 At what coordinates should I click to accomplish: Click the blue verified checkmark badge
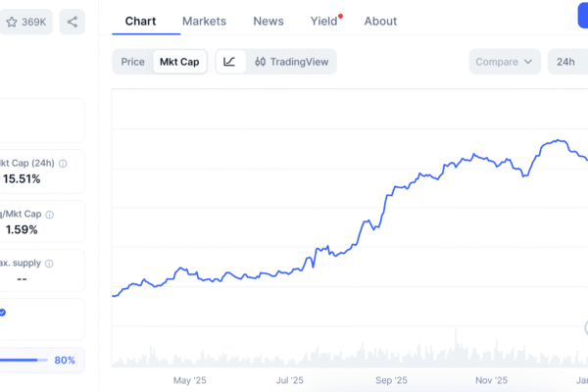tap(2, 313)
